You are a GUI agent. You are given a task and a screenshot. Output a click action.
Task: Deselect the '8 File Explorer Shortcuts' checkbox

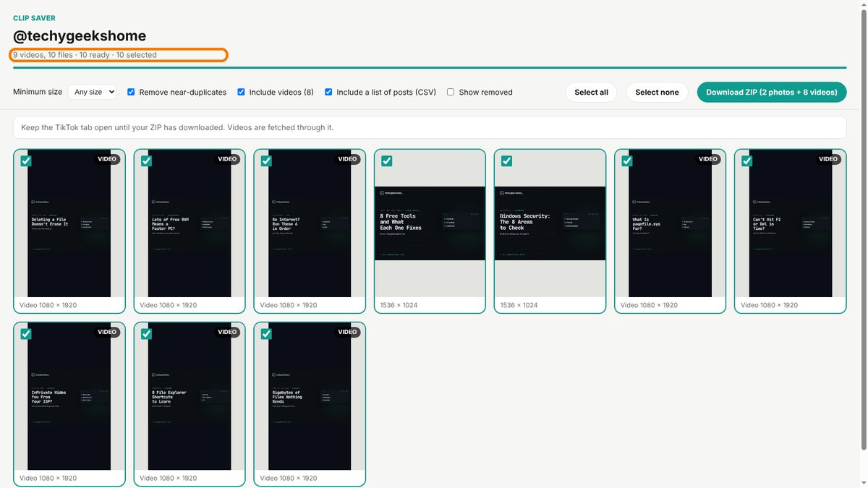click(146, 334)
